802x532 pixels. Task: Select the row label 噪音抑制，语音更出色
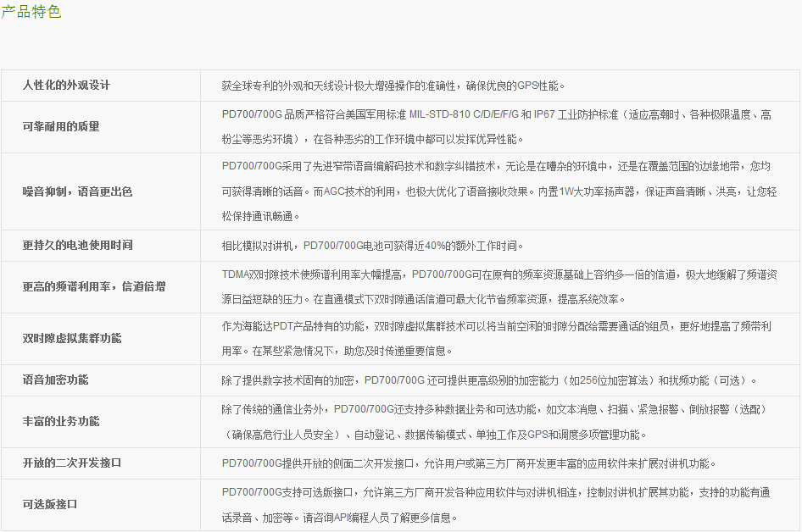77,191
